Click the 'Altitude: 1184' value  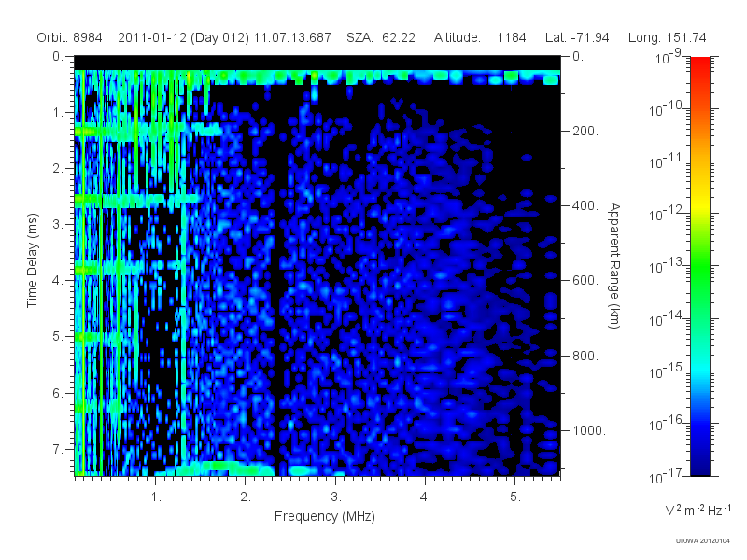(480, 37)
